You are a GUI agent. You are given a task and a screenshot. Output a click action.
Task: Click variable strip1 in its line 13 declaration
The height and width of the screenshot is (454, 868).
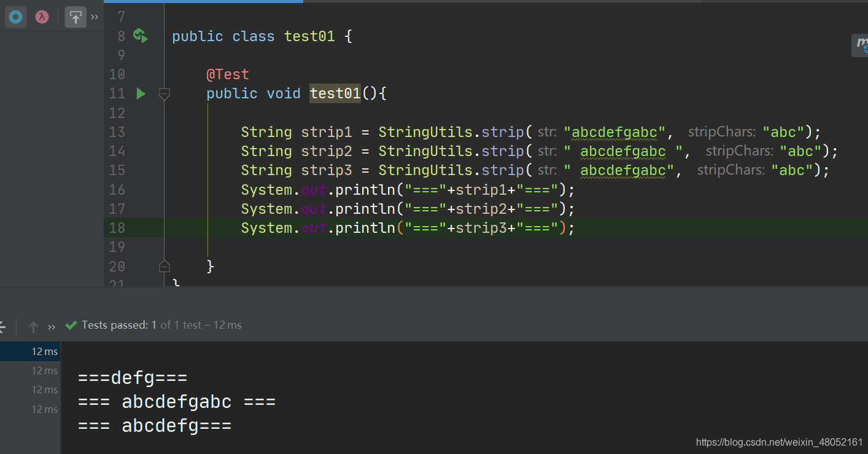tap(327, 132)
